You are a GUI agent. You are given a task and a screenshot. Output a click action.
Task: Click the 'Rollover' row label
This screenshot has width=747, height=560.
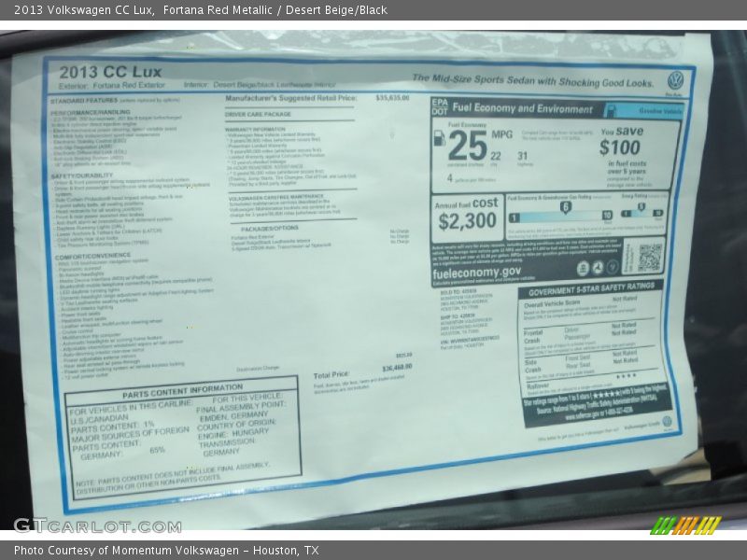coord(538,386)
